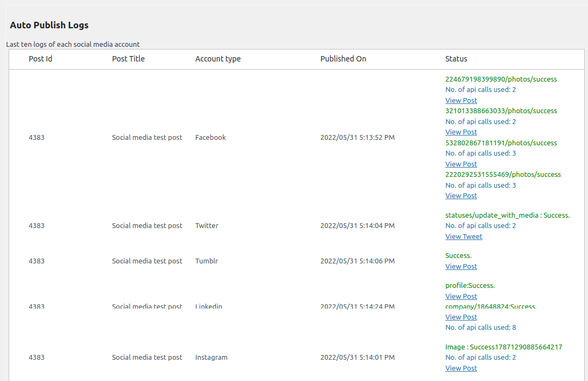Open View Post link under 2220292531555469 status
The image size is (588, 381).
click(x=461, y=195)
